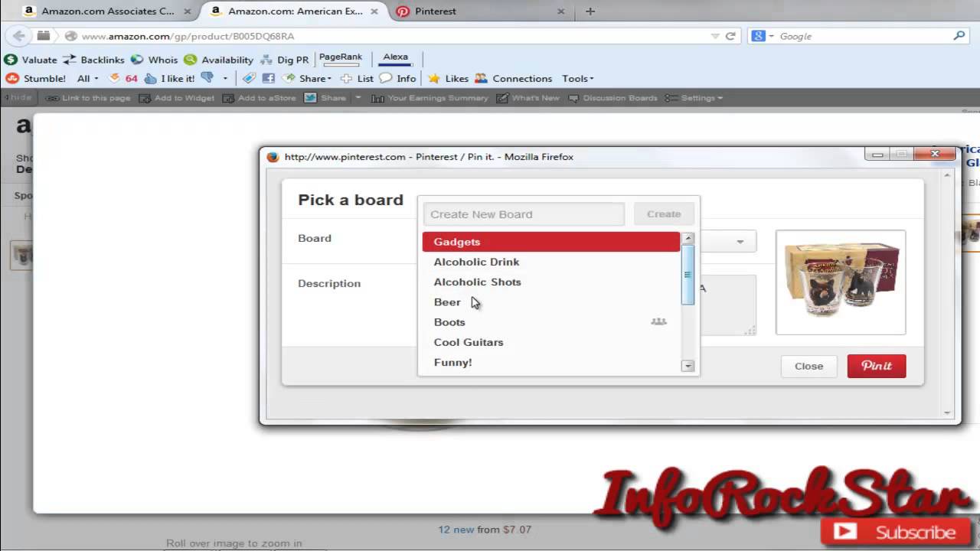Viewport: 980px width, 551px height.
Task: Open the StumbleUpon Share menu
Action: 307,78
